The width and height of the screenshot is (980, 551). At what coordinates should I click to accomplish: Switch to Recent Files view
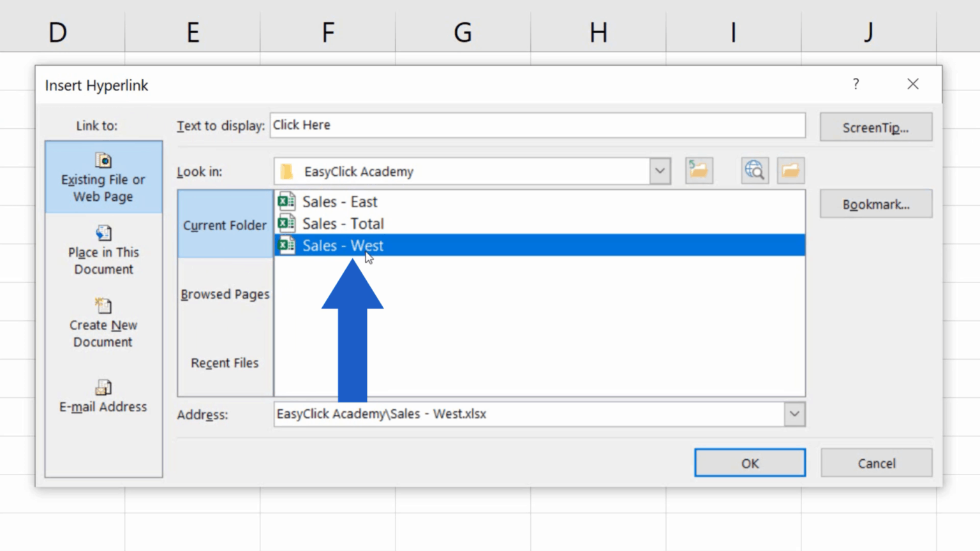click(225, 363)
